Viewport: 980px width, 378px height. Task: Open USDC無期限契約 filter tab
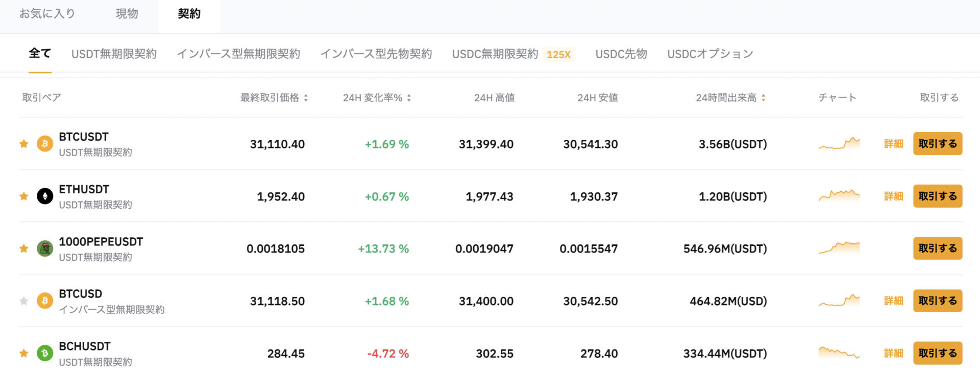495,54
